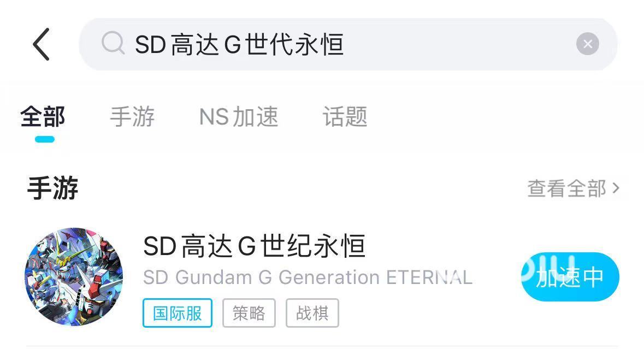Image resolution: width=644 pixels, height=349 pixels.
Task: Click the 手游 section heading
Action: [x=52, y=188]
